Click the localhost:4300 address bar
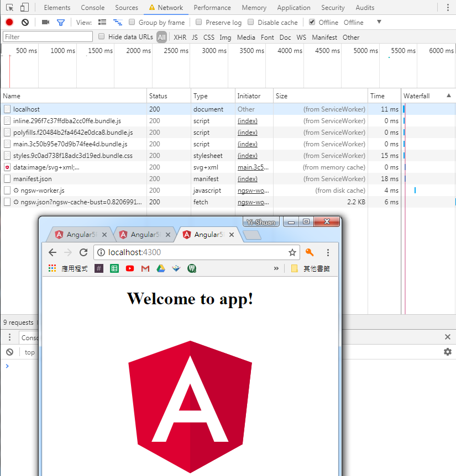The height and width of the screenshot is (476, 456). coord(197,252)
